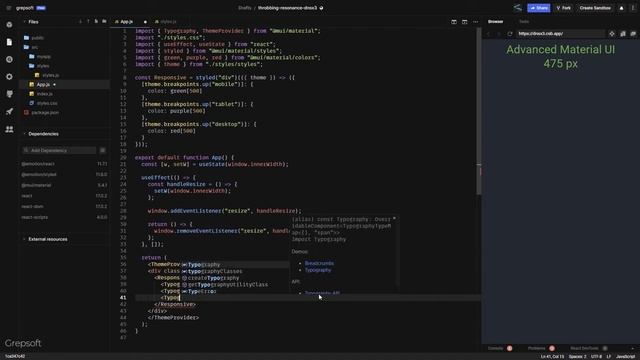Open the notifications bell
640x360 pixels.
[x=621, y=8]
